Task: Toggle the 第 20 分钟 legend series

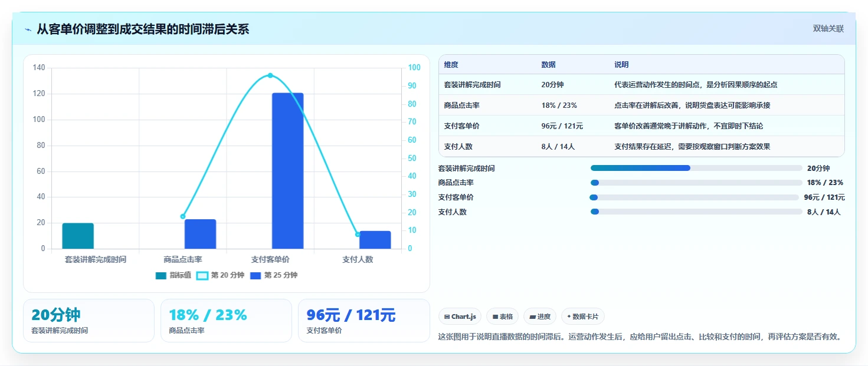Action: point(220,275)
